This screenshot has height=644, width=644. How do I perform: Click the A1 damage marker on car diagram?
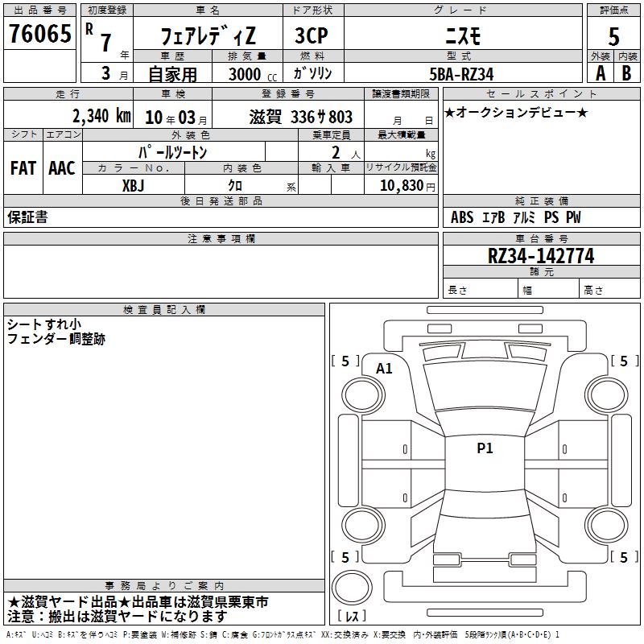click(385, 368)
